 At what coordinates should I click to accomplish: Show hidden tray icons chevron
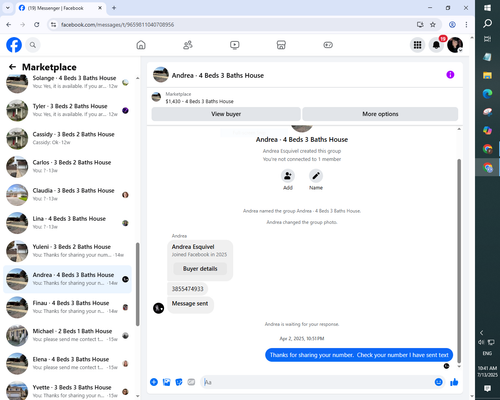click(481, 333)
